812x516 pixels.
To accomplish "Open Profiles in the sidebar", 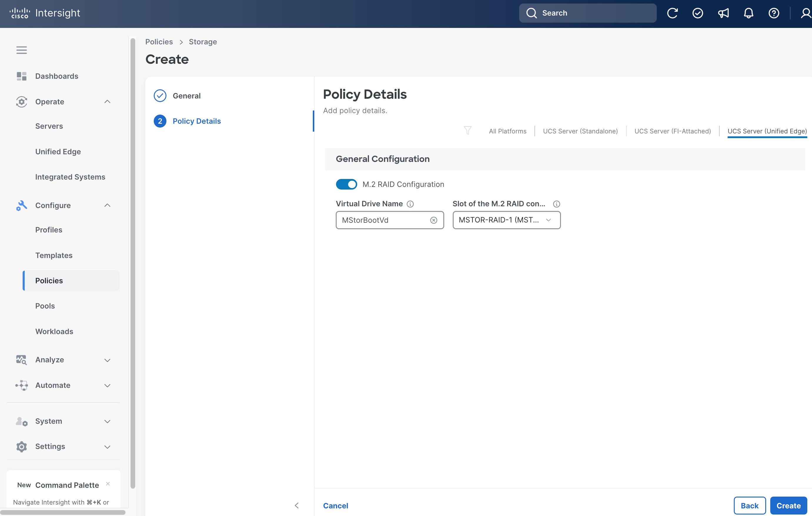I will [49, 230].
